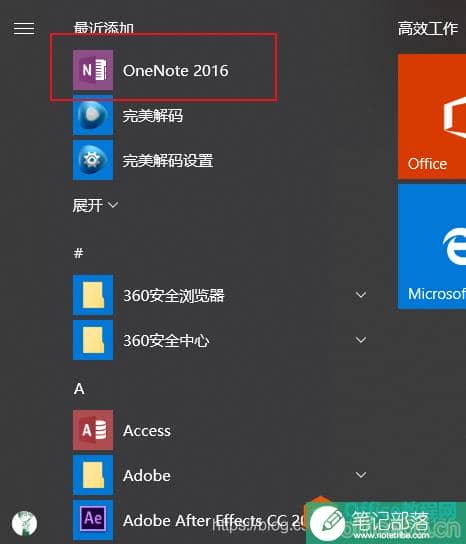Click the Adobe folder icon
The image size is (466, 544).
[x=93, y=475]
